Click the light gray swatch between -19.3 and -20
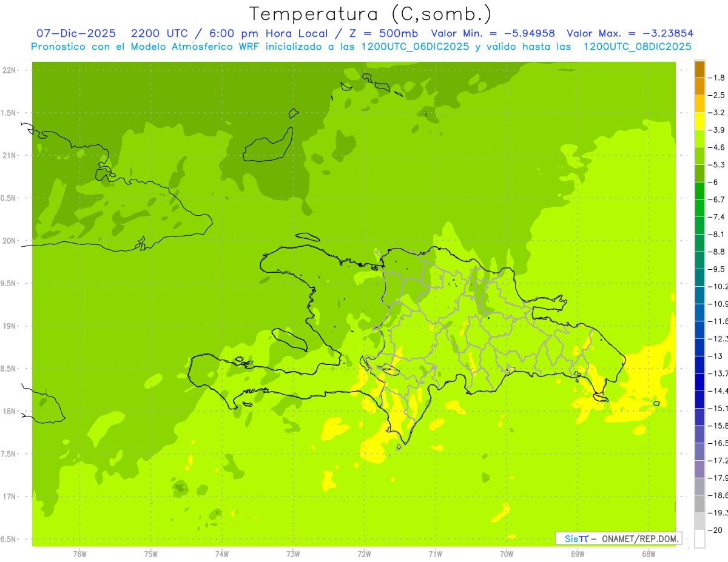728x562 pixels. click(699, 521)
